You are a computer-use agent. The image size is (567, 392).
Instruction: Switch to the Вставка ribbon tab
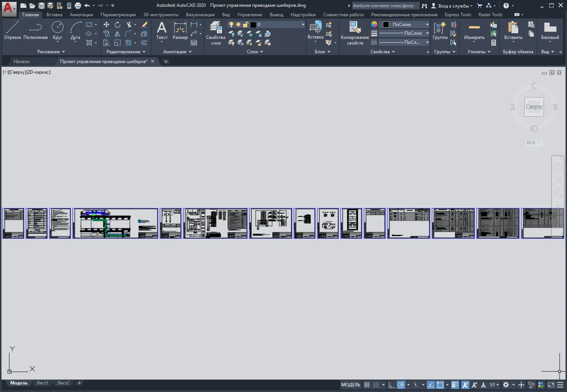(54, 15)
